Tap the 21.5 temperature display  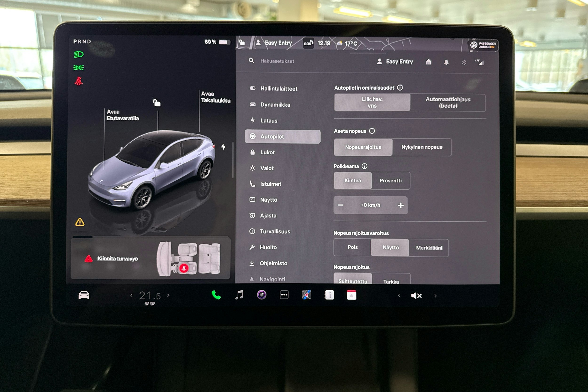[x=150, y=296]
